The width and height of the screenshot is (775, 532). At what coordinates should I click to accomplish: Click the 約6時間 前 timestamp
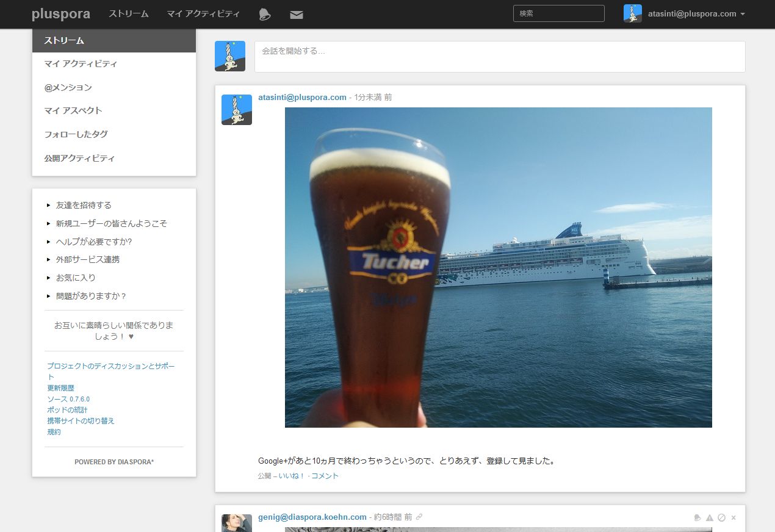point(393,517)
